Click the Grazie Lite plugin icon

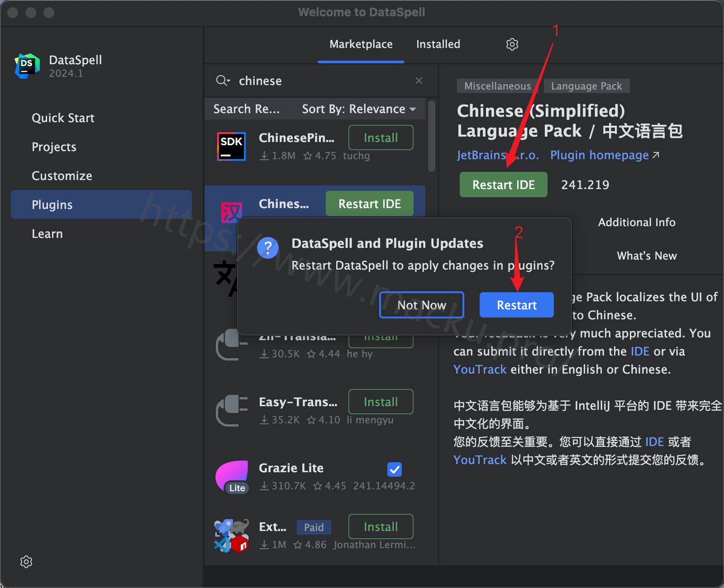click(x=232, y=477)
